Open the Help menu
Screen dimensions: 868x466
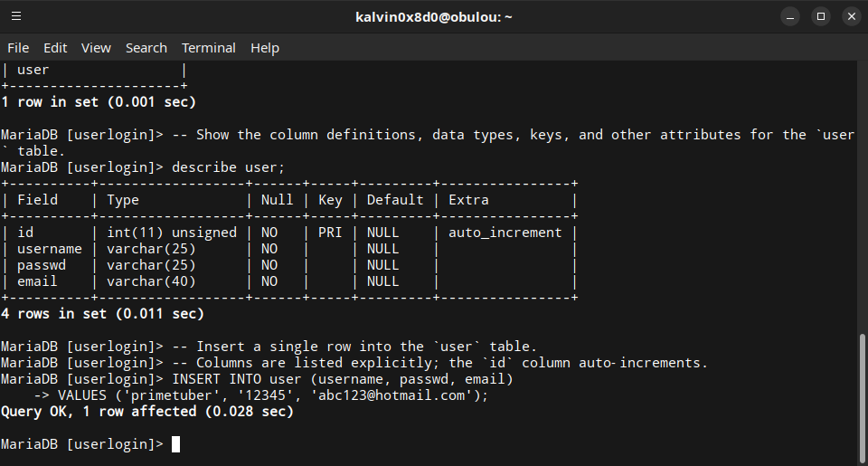(x=265, y=48)
